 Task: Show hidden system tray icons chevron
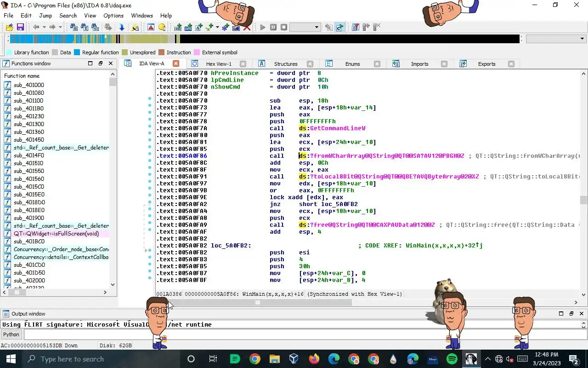(x=488, y=359)
